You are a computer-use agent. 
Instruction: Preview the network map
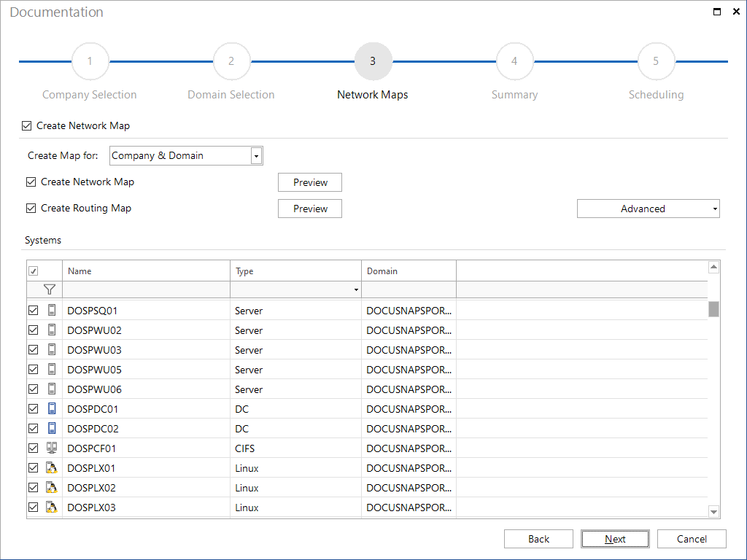coord(310,182)
